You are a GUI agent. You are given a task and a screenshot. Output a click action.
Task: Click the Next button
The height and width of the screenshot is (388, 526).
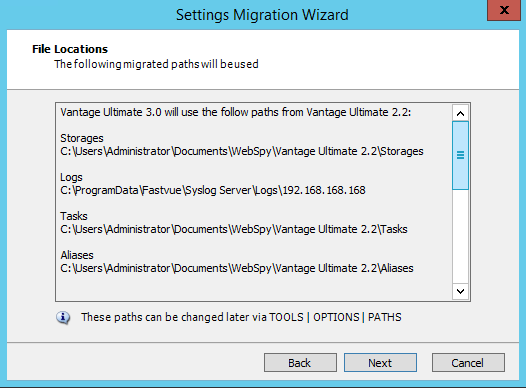[380, 363]
